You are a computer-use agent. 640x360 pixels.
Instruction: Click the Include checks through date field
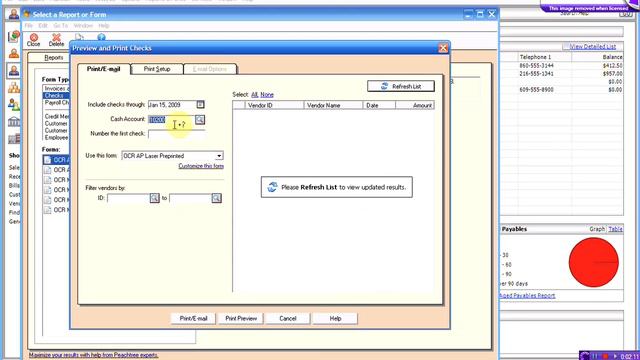point(171,105)
